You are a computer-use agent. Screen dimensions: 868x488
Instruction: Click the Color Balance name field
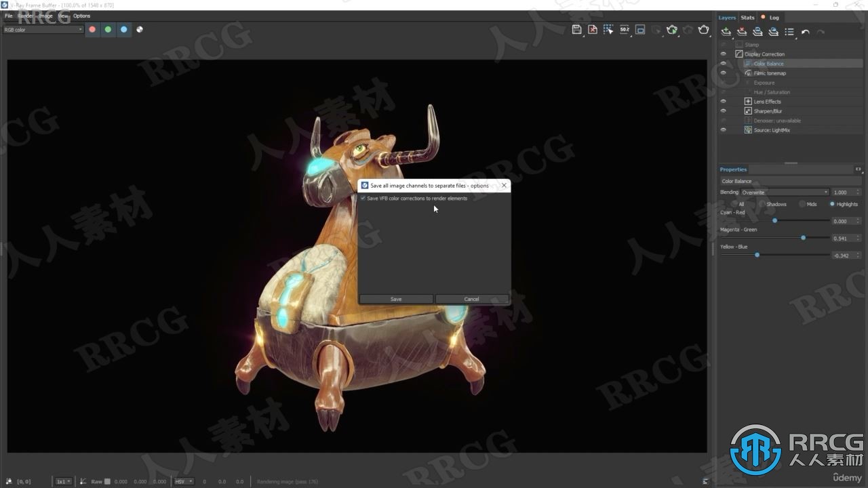pyautogui.click(x=791, y=181)
